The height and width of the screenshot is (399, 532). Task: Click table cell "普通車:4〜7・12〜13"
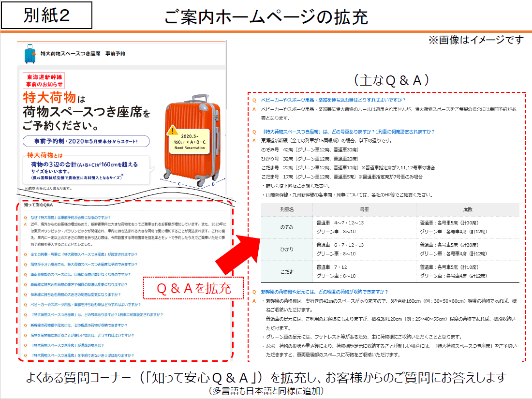coord(340,223)
